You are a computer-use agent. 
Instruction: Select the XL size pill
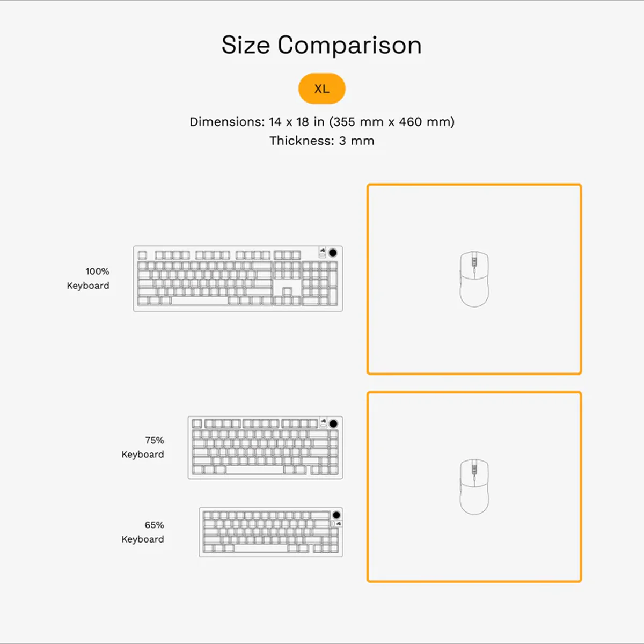coord(321,89)
